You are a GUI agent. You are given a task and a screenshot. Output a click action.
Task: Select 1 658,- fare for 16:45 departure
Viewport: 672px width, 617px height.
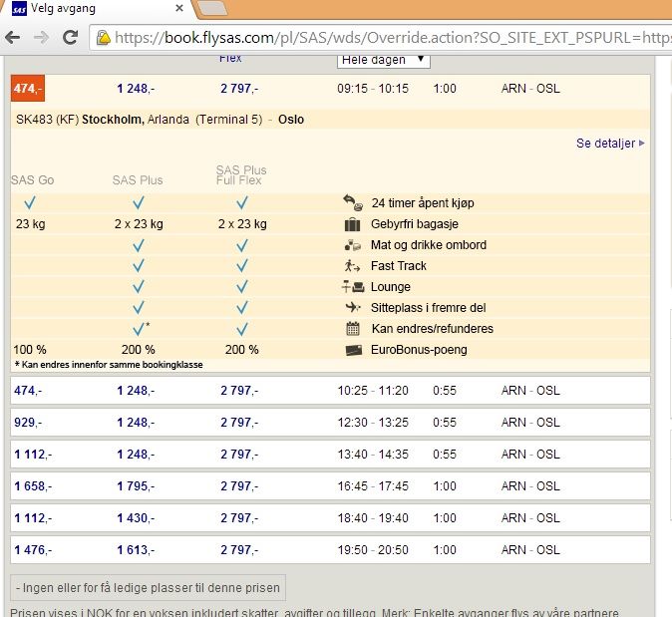pyautogui.click(x=33, y=485)
